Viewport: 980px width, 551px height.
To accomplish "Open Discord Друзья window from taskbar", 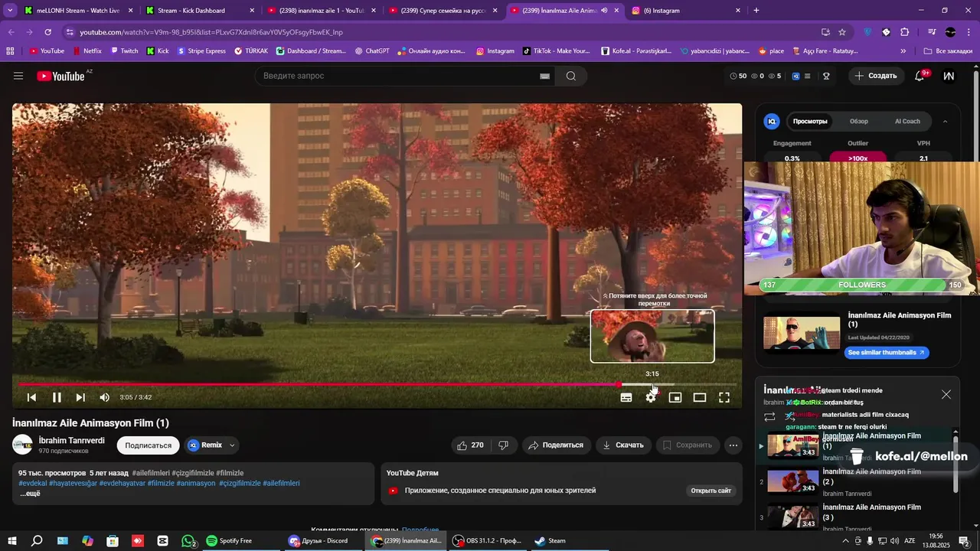I will click(x=318, y=541).
